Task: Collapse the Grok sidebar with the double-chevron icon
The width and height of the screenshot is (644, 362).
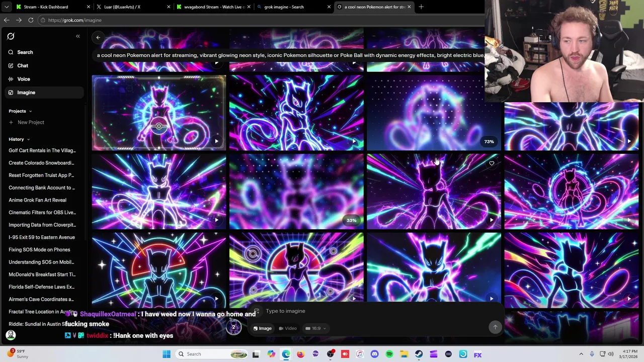Action: (x=77, y=36)
